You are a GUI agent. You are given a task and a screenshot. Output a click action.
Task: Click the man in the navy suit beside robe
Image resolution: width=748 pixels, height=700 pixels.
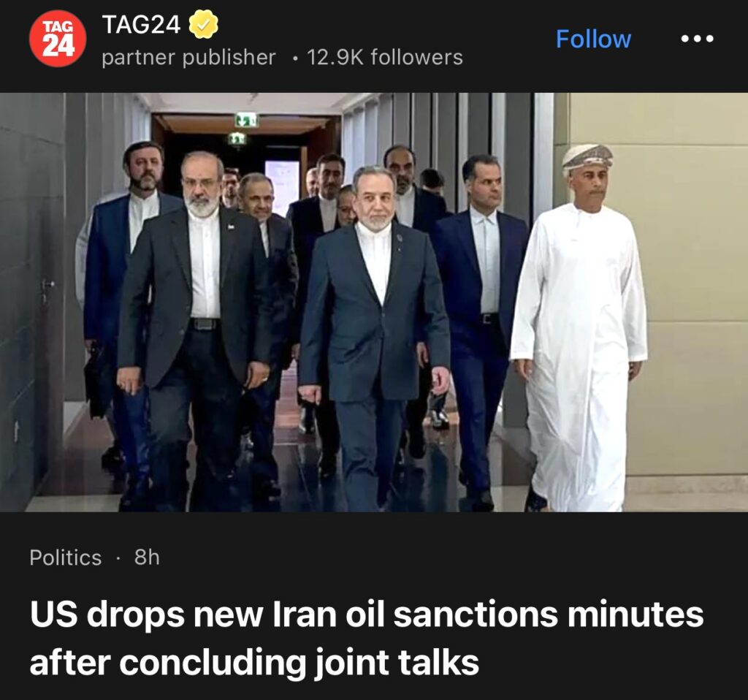point(479,330)
